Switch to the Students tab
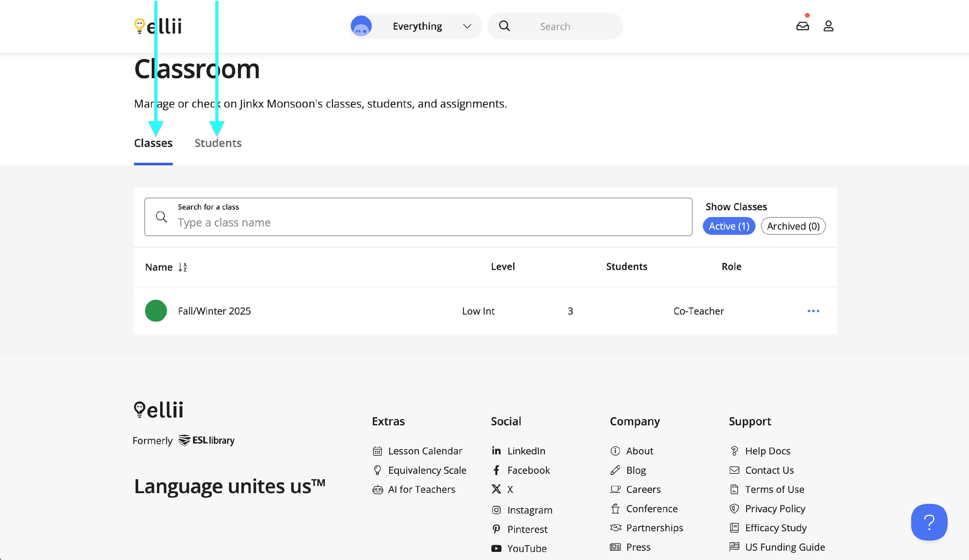This screenshot has width=969, height=560. coord(218,143)
